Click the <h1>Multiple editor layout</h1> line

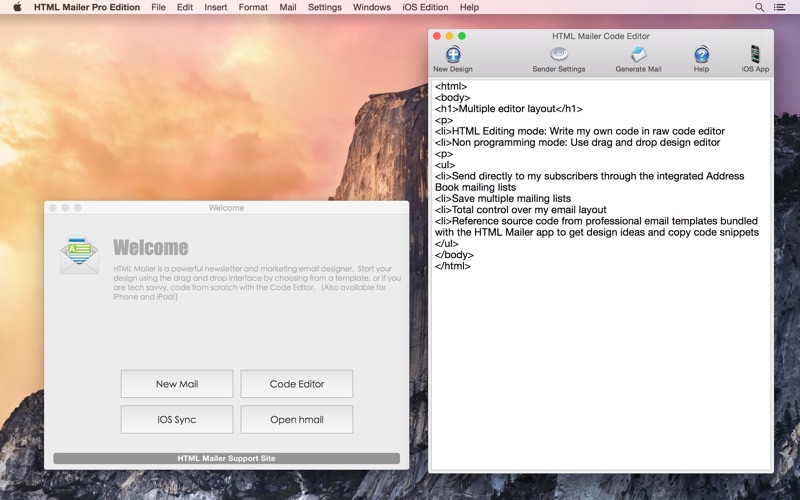click(509, 109)
